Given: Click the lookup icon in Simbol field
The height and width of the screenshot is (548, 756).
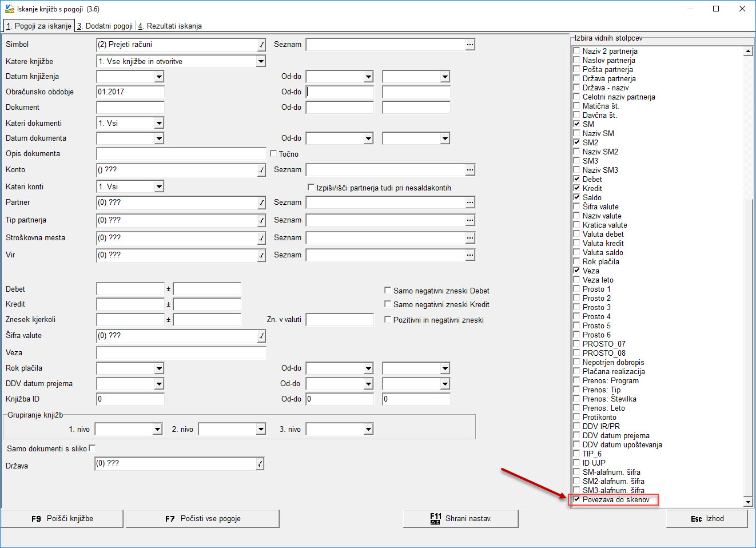Looking at the screenshot, I should coord(261,45).
